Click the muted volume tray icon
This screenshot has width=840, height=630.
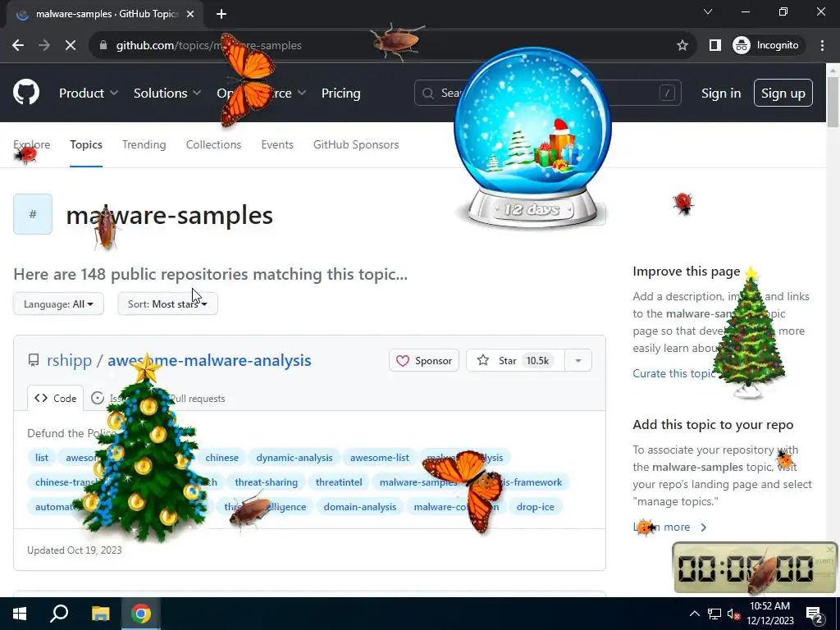click(x=733, y=614)
